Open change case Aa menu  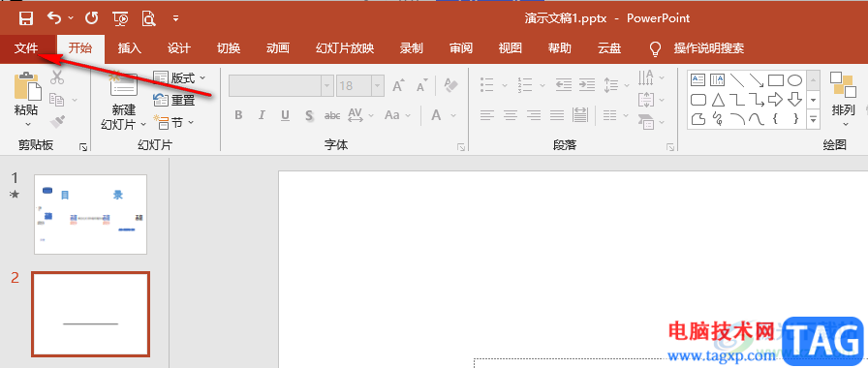[397, 115]
